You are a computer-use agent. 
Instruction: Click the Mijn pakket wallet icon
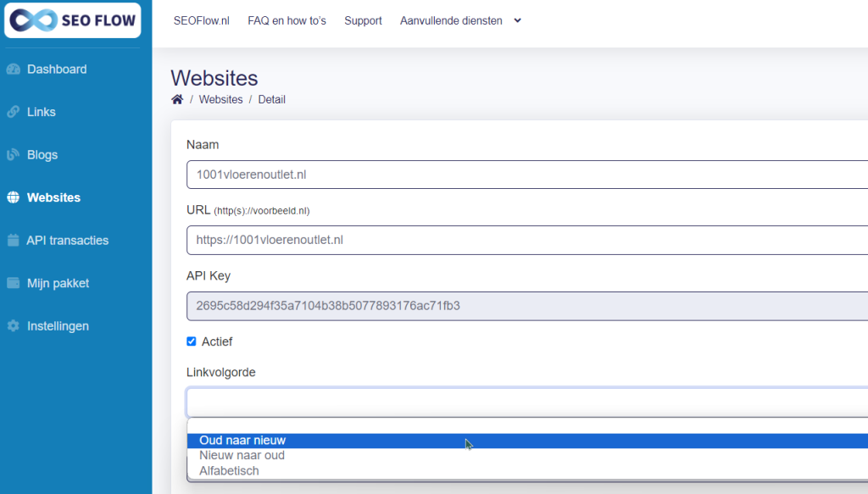pos(14,283)
